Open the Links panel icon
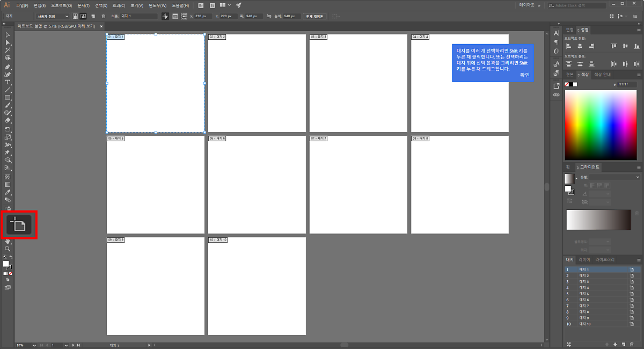This screenshot has height=349, width=644. pos(556,94)
